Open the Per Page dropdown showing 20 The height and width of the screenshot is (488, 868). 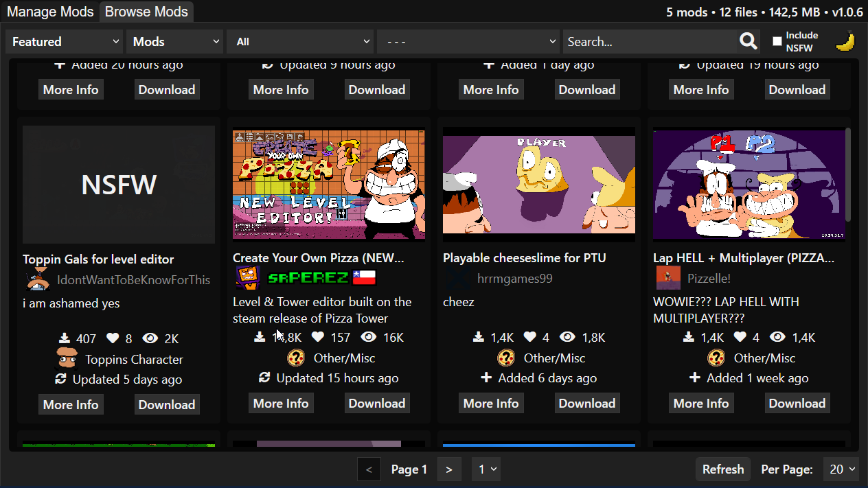pyautogui.click(x=841, y=469)
